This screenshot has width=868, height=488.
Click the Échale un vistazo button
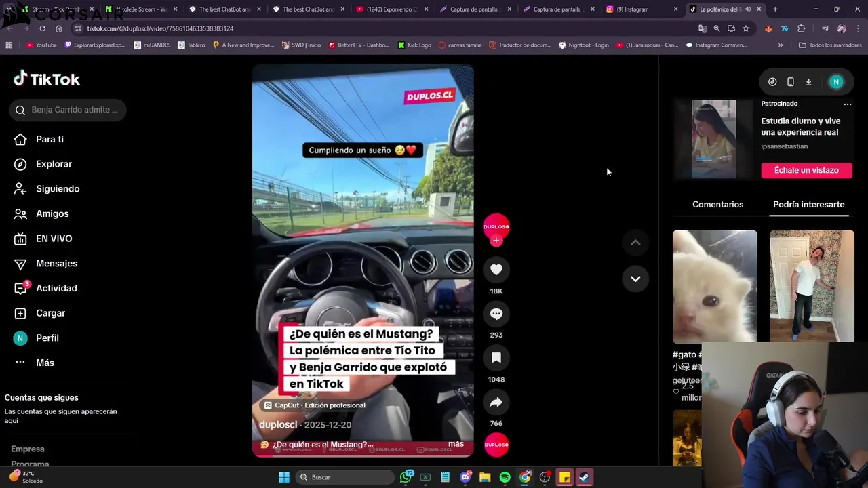click(806, 170)
